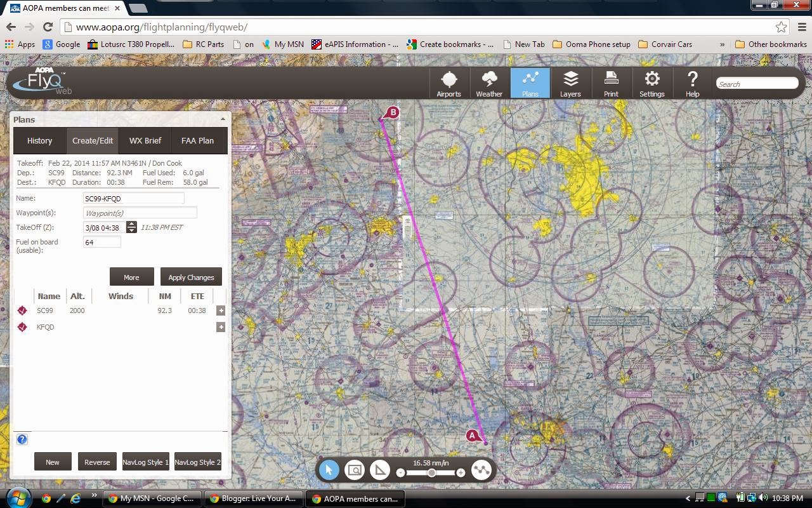Open the Google bookmark
This screenshot has width=812, height=508.
tap(62, 44)
